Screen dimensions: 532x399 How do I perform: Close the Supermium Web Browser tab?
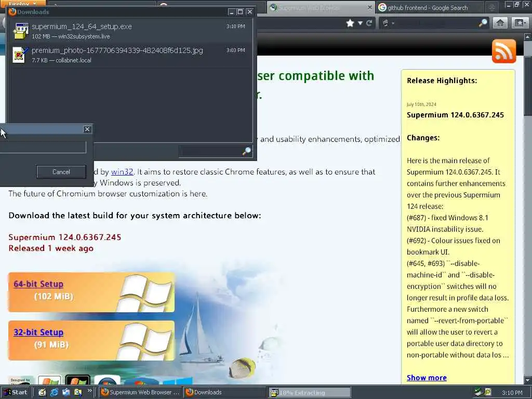(x=370, y=7)
